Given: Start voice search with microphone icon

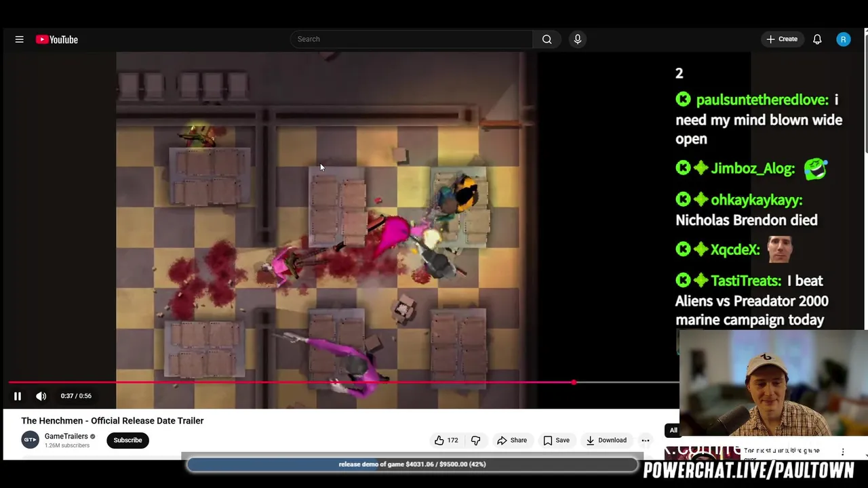Looking at the screenshot, I should pyautogui.click(x=578, y=39).
